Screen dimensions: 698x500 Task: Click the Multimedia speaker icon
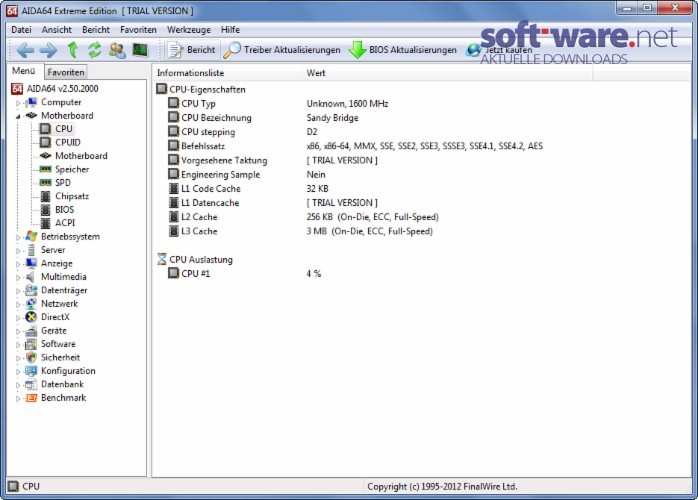point(30,277)
